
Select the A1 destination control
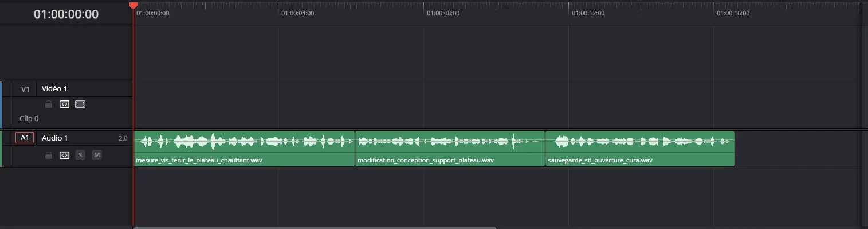[25, 138]
